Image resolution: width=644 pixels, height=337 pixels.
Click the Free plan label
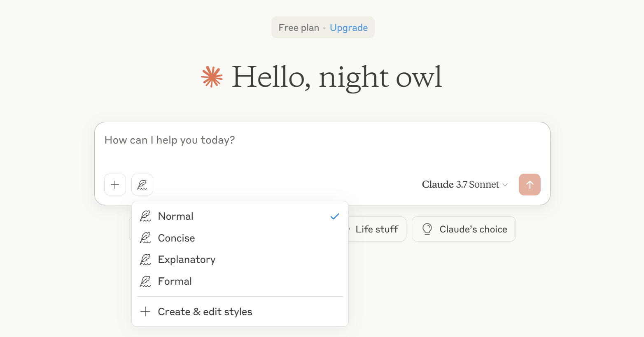point(299,28)
